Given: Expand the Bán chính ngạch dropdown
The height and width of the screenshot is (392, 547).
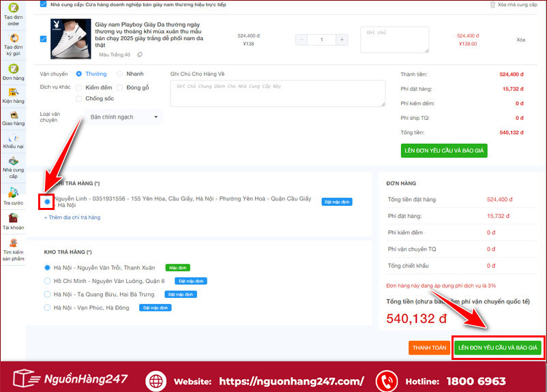Looking at the screenshot, I should (123, 117).
